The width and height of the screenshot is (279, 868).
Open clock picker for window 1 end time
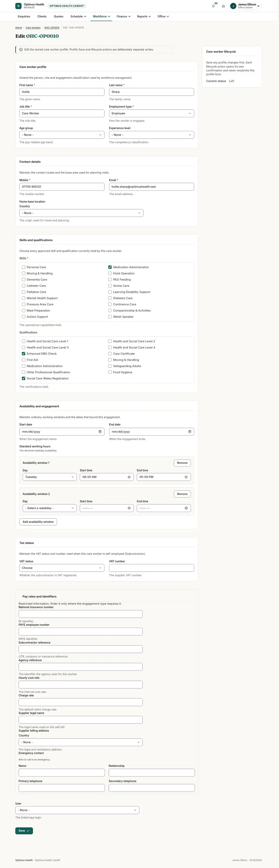[x=186, y=477]
